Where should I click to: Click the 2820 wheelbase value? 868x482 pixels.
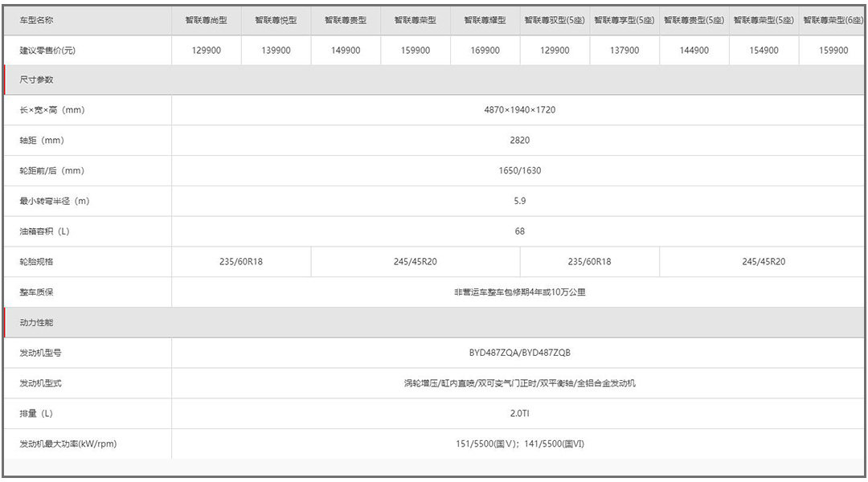tap(519, 141)
